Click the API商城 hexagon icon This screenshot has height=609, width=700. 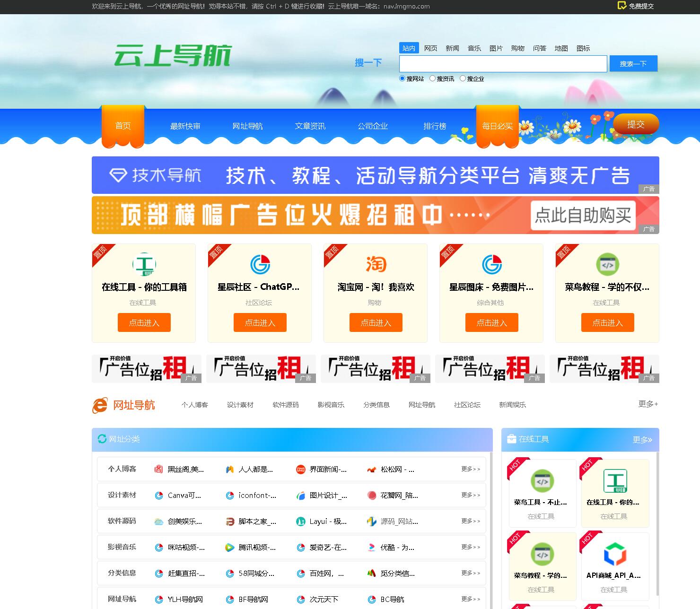click(x=615, y=554)
